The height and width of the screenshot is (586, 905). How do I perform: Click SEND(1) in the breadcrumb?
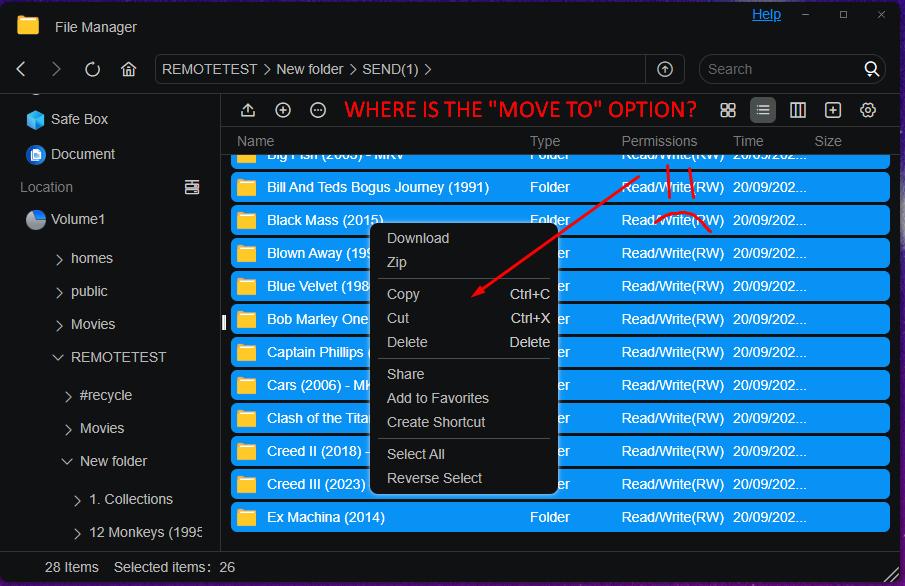(390, 69)
